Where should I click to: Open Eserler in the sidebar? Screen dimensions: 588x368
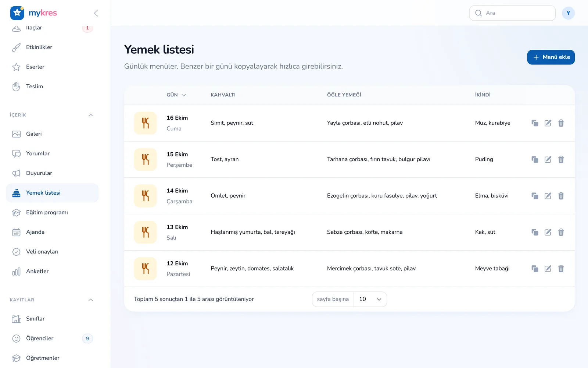tap(52, 67)
